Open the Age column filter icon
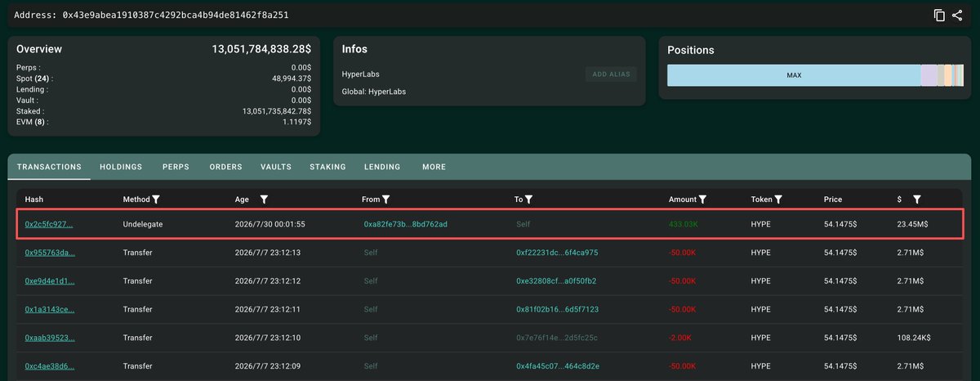 (x=264, y=199)
